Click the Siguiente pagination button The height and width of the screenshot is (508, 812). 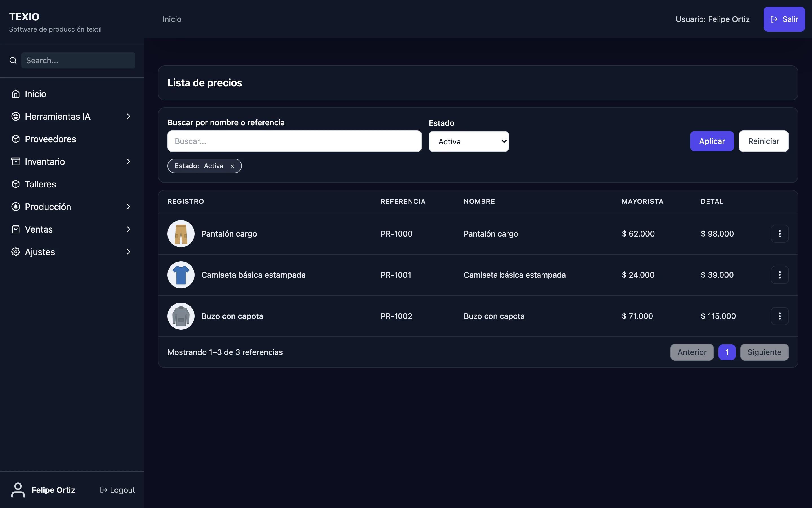coord(764,352)
